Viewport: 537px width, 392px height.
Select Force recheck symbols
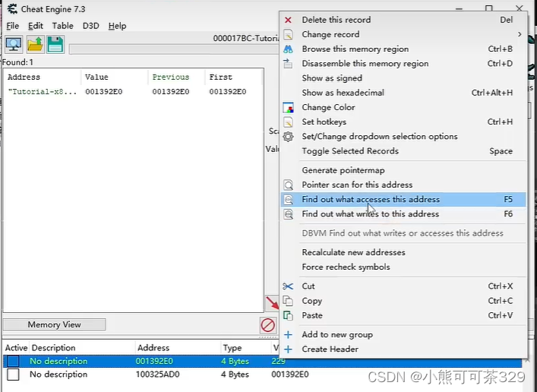[x=403, y=267]
